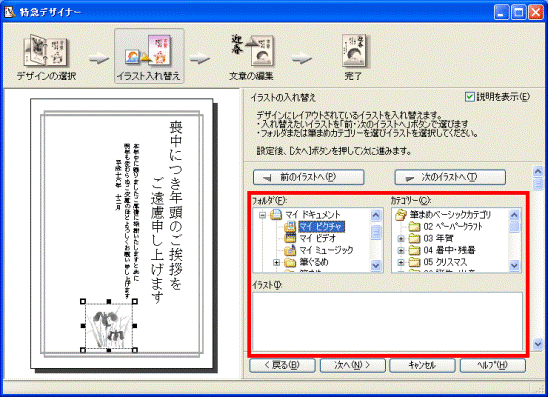Click the main 喪中 greeting text

tap(167, 211)
